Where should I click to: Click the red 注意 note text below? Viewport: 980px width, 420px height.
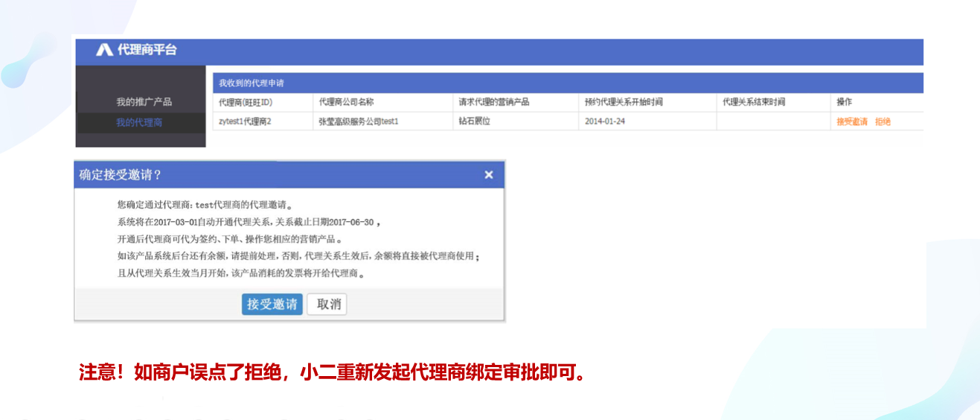pos(332,372)
